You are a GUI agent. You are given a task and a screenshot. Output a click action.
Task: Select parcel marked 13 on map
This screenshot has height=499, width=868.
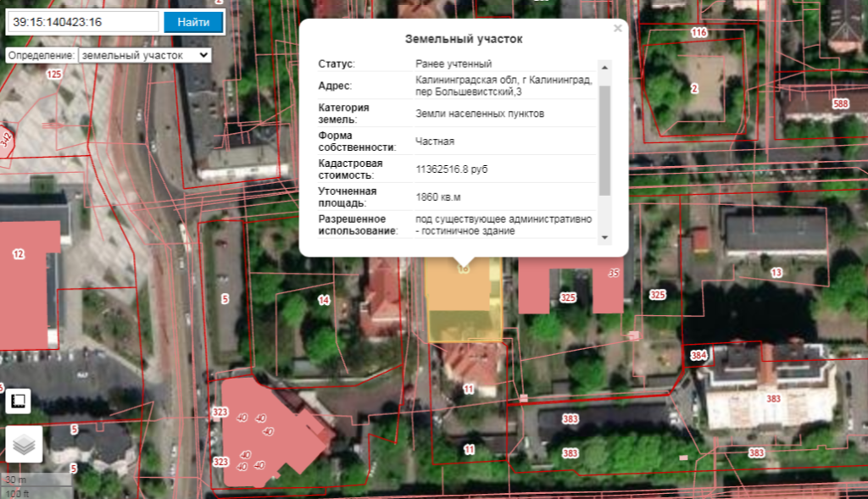[x=776, y=273]
